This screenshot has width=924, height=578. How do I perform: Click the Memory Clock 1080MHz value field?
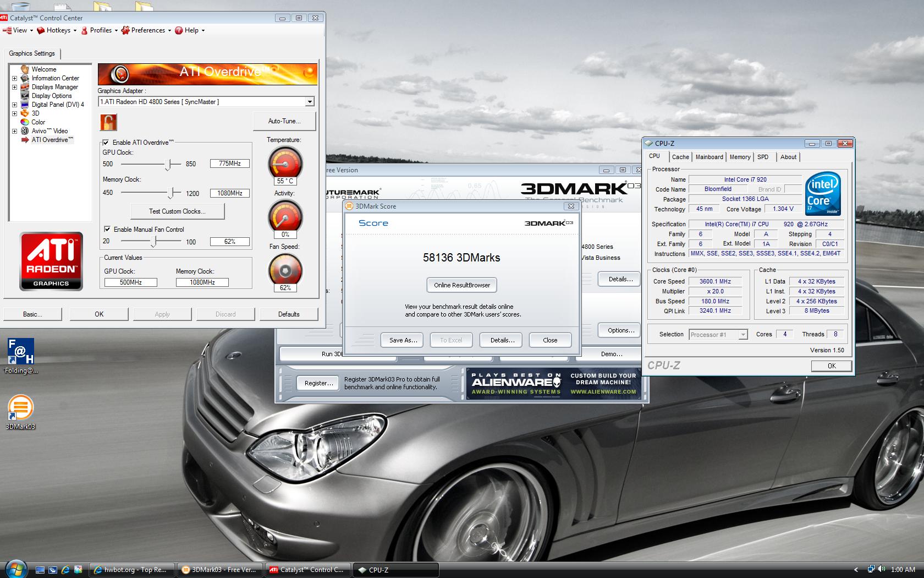tap(230, 193)
